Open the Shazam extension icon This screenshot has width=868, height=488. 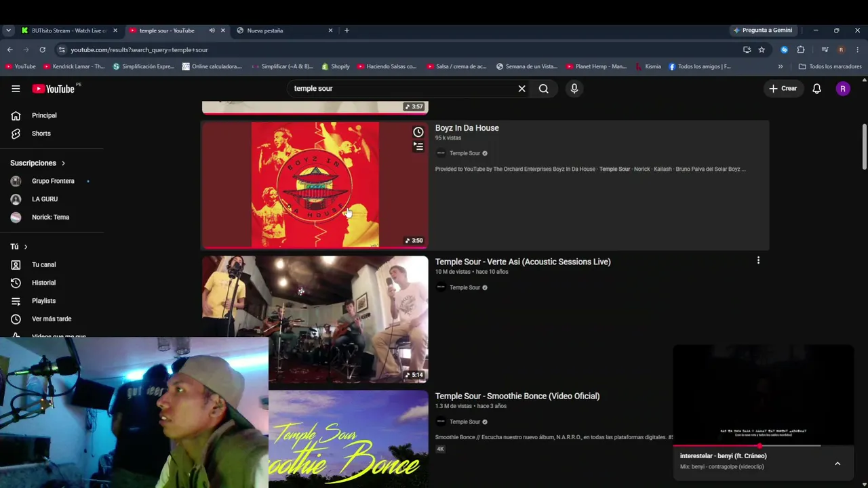pyautogui.click(x=785, y=49)
